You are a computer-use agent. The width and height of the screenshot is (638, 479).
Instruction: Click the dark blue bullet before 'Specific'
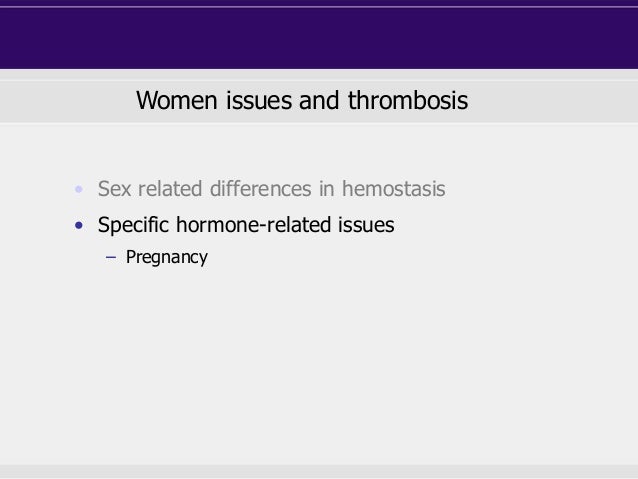coord(79,225)
